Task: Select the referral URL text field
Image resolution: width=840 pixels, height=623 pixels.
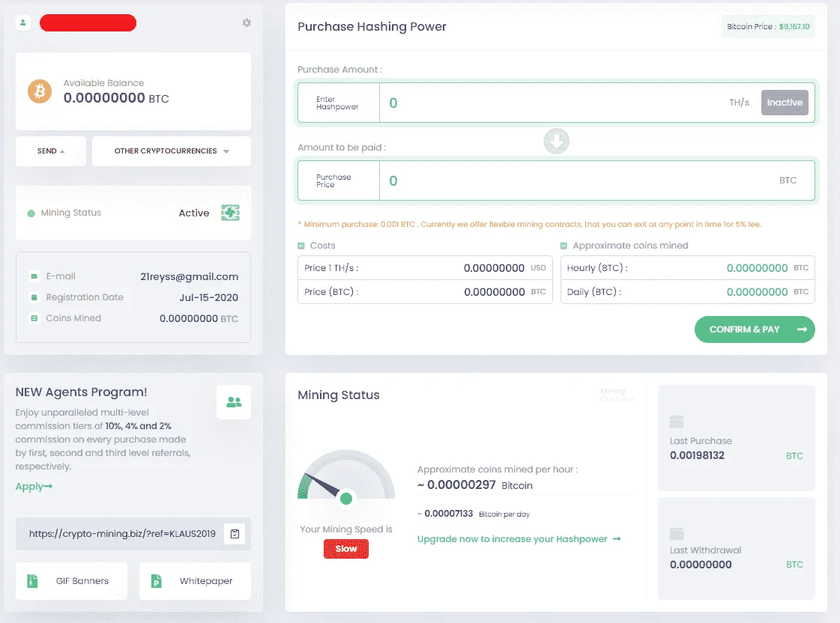Action: pos(122,534)
